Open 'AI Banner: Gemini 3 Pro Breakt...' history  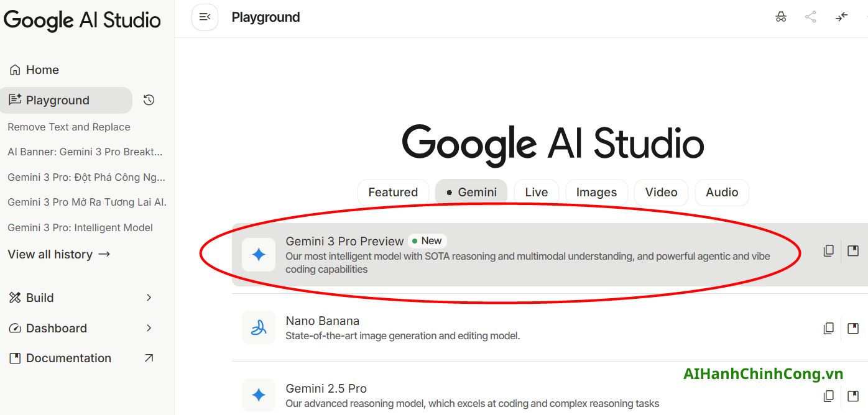pos(85,152)
